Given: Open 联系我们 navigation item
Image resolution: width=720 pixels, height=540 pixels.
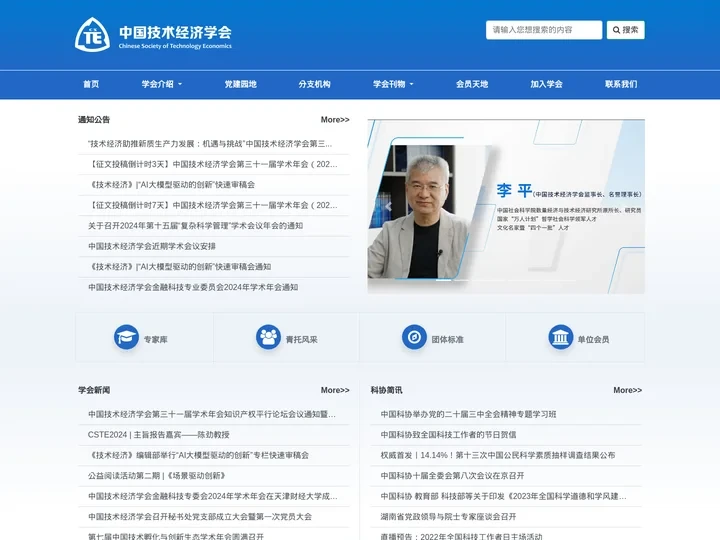Looking at the screenshot, I should point(621,84).
